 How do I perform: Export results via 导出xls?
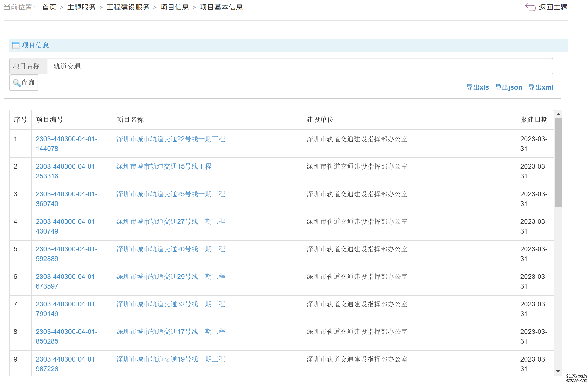tap(477, 87)
